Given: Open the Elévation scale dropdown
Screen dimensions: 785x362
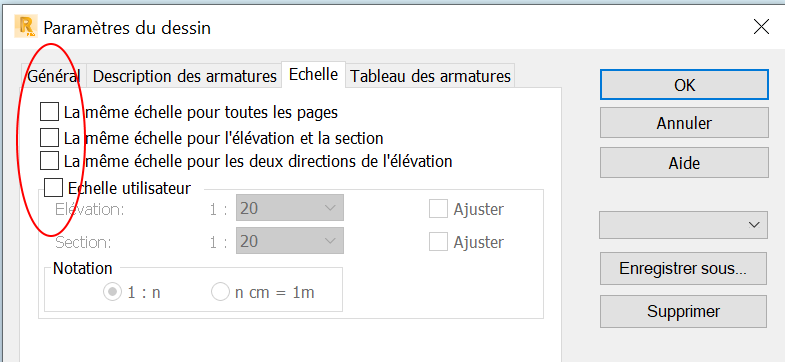Looking at the screenshot, I should coord(290,208).
